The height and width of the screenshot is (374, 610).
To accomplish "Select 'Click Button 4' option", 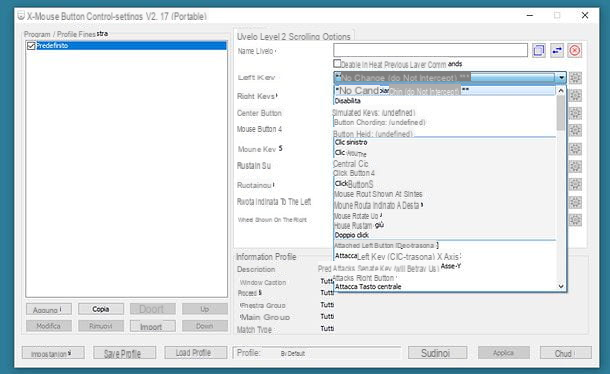I will click(354, 173).
